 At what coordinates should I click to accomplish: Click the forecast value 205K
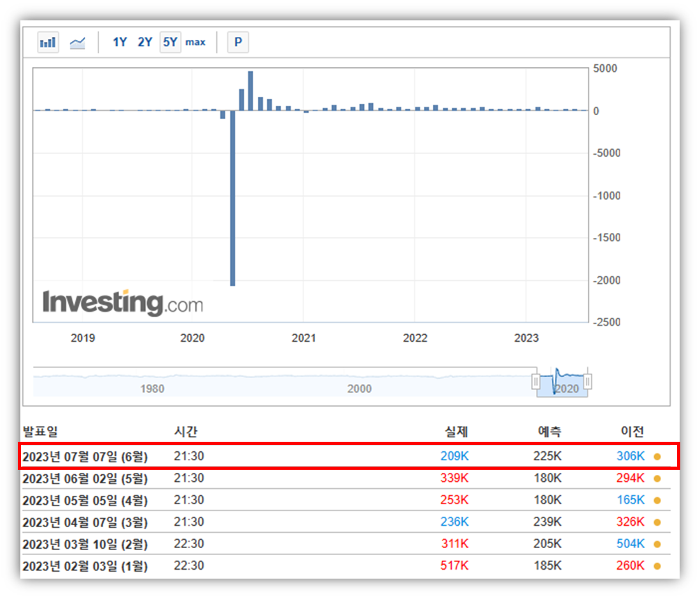point(547,544)
